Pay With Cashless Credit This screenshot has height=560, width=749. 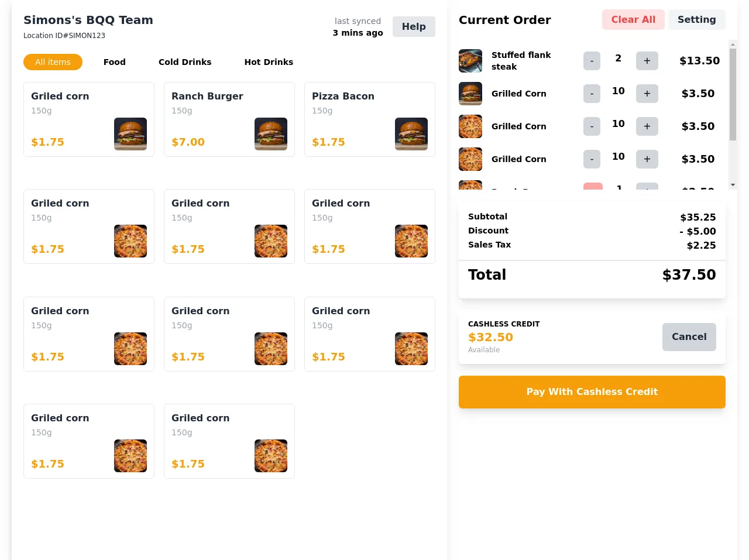tap(592, 392)
